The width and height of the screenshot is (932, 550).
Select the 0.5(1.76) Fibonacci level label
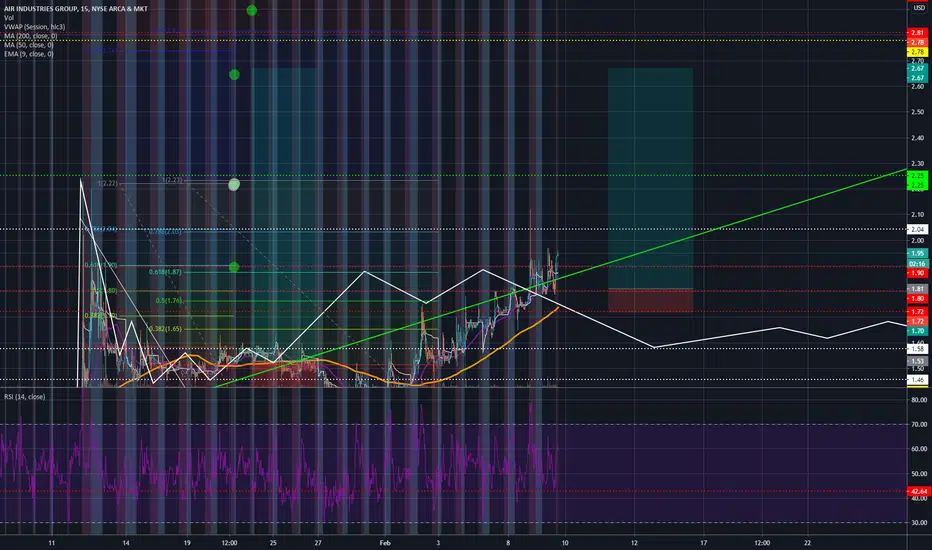point(169,301)
